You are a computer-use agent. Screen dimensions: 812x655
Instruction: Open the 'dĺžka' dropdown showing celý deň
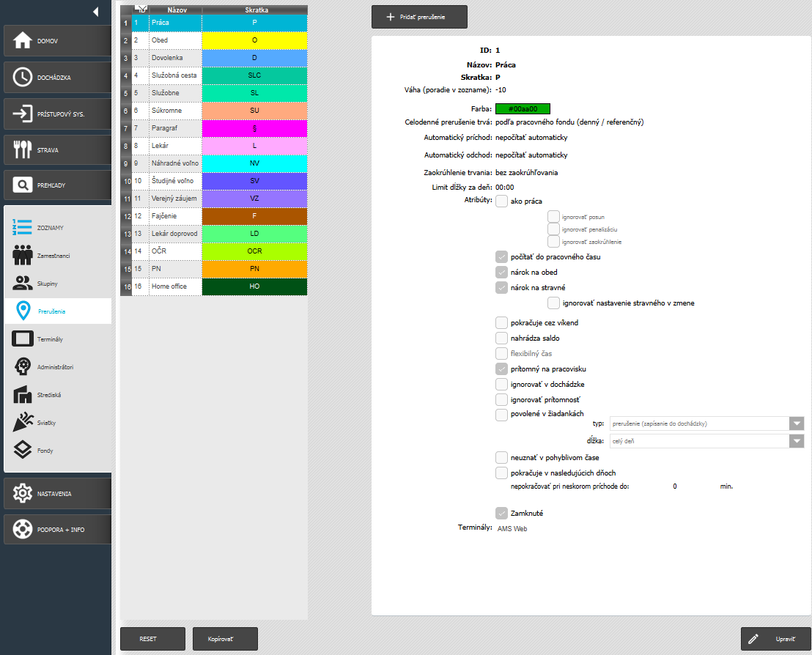797,441
